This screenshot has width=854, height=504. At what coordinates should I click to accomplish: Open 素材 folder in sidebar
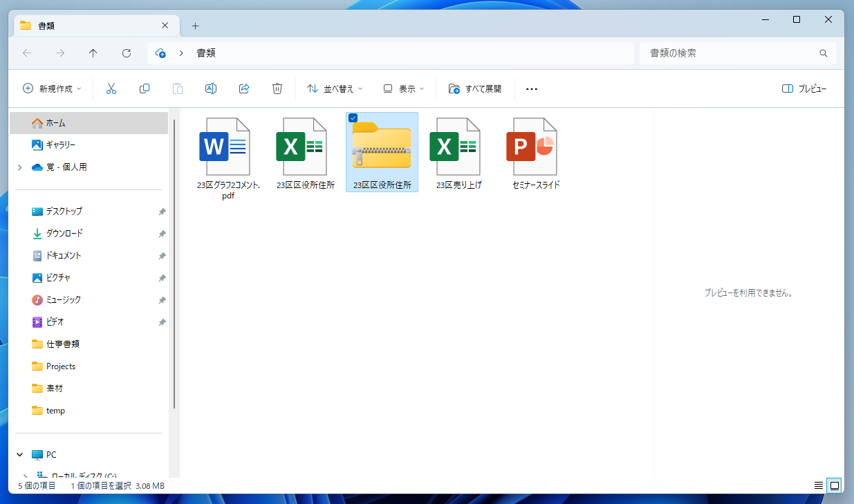tap(89, 389)
